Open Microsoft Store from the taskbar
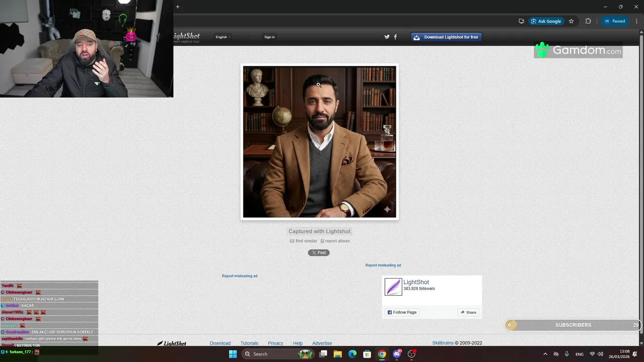Screen dimensions: 644x362 point(367,354)
